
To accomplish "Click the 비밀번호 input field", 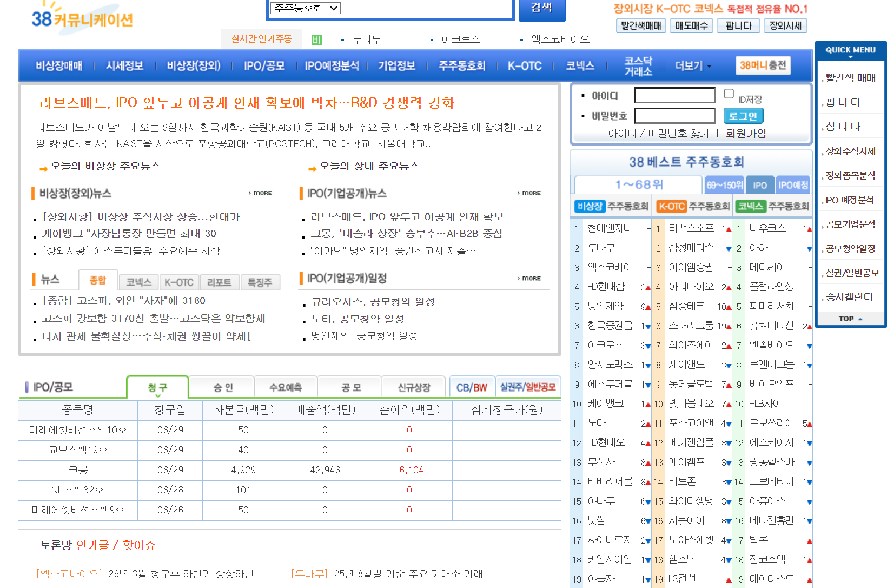I will tap(674, 116).
